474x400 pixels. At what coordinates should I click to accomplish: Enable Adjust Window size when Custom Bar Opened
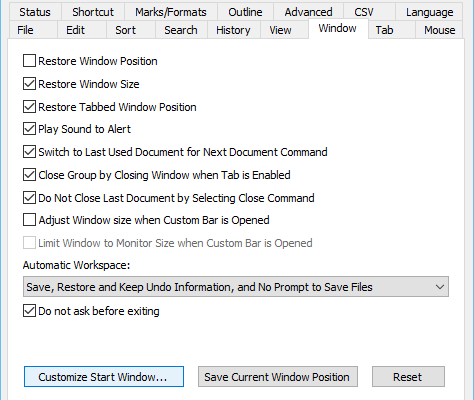pos(29,220)
